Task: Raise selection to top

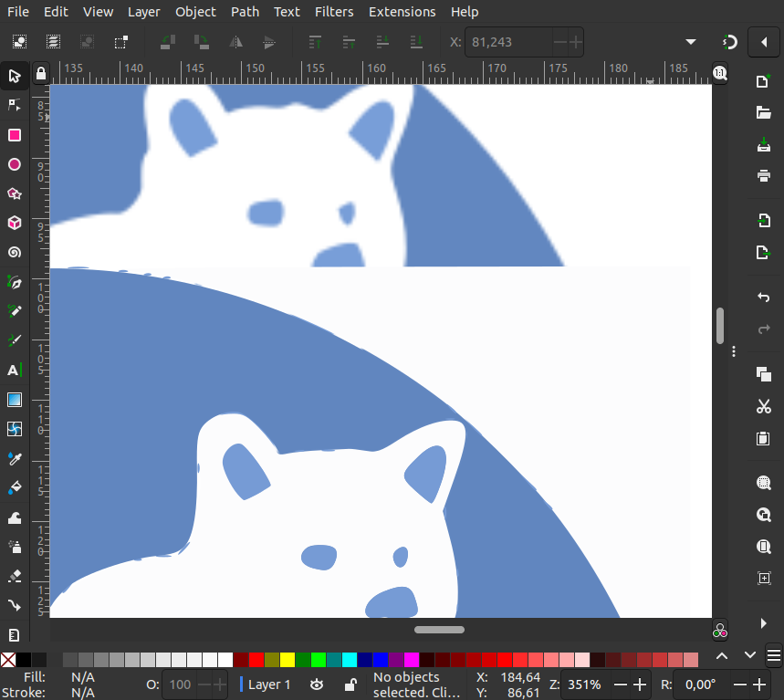Action: [315, 42]
